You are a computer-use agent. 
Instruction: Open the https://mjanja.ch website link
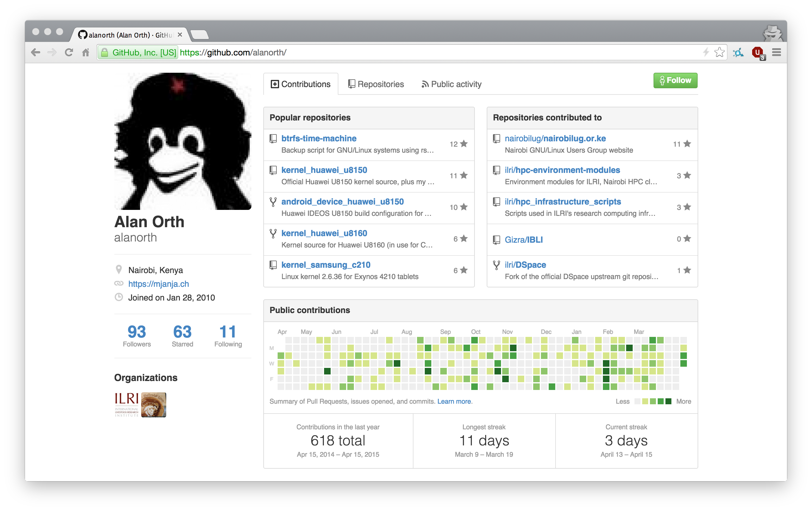point(158,284)
